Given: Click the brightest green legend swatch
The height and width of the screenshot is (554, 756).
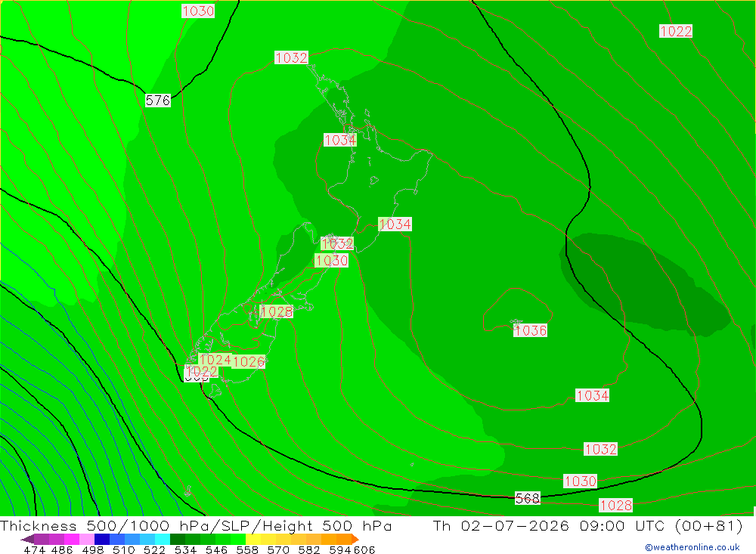Looking at the screenshot, I should pos(238,539).
